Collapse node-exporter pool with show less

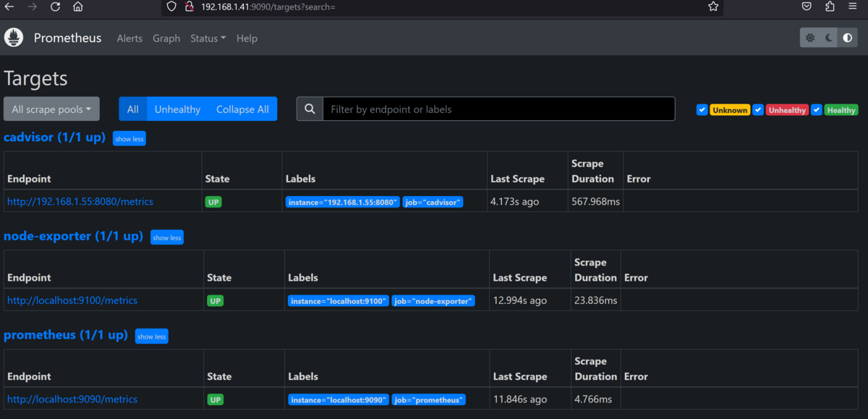pos(167,237)
